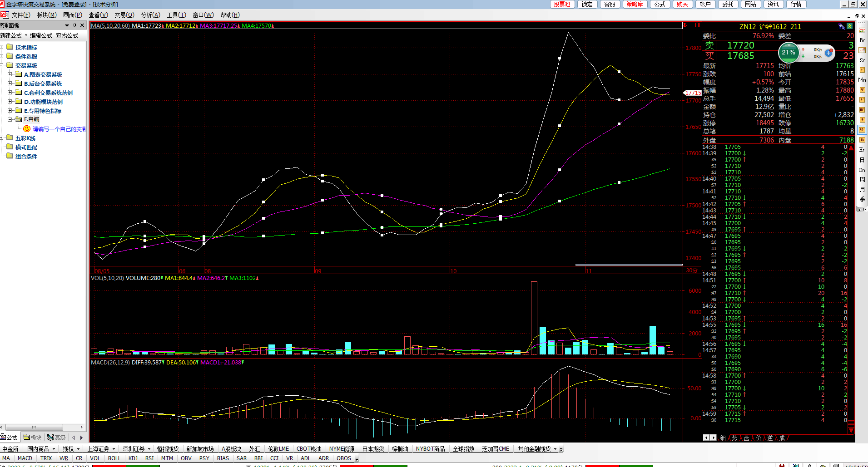Choose the 15-minute period icon
The image size is (868, 467).
(862, 120)
